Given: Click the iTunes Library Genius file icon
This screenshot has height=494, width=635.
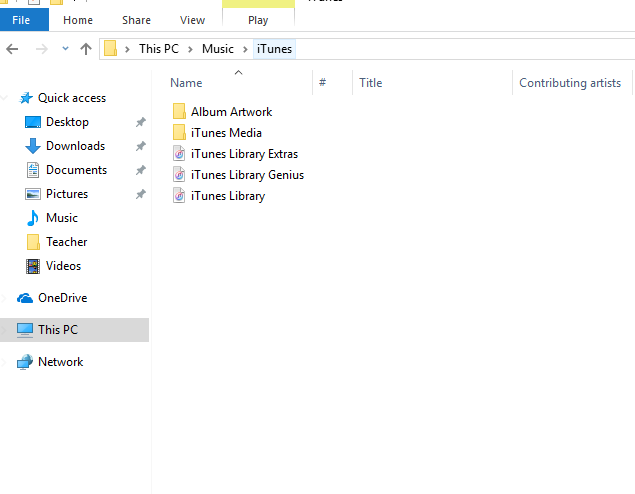Looking at the screenshot, I should pyautogui.click(x=179, y=175).
